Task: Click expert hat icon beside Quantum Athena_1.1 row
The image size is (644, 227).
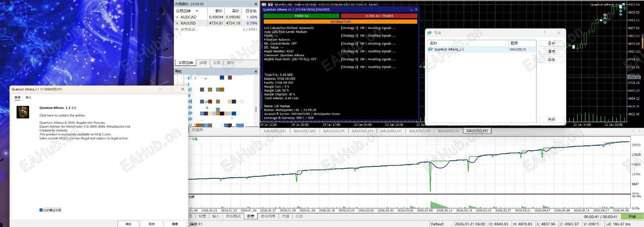Action: click(x=431, y=49)
